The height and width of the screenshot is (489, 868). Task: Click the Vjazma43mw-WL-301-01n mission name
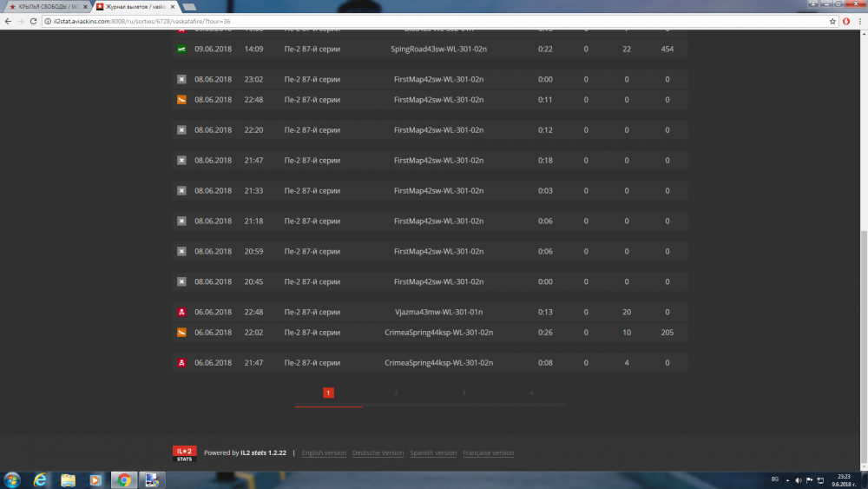coord(438,312)
